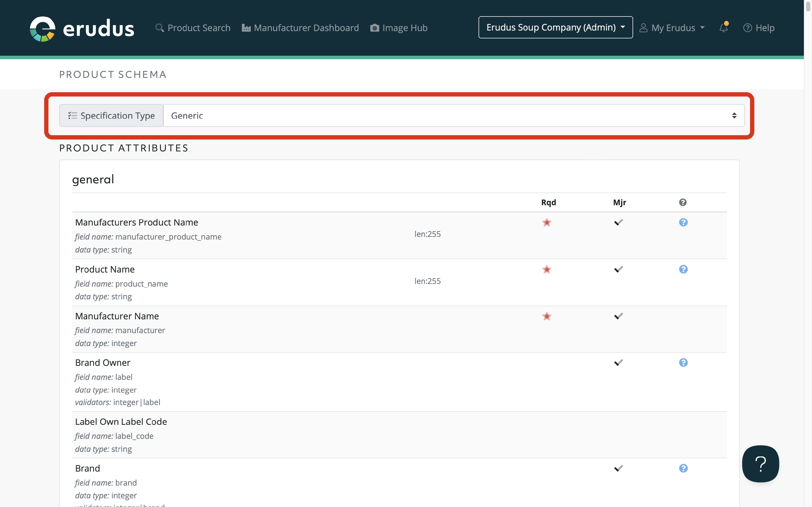Click help icon for Brand row
Screen dimensions: 812x507
[x=683, y=468]
